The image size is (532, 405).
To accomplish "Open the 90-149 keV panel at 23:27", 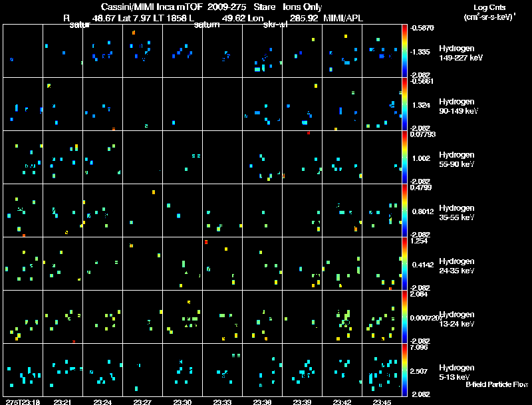I will tap(142, 104).
